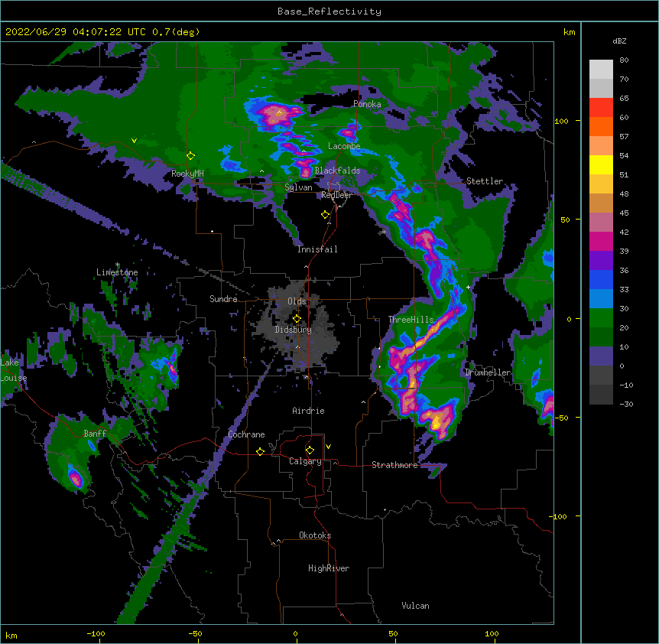
Task: Click the RockyMH label
Action: [x=187, y=174]
